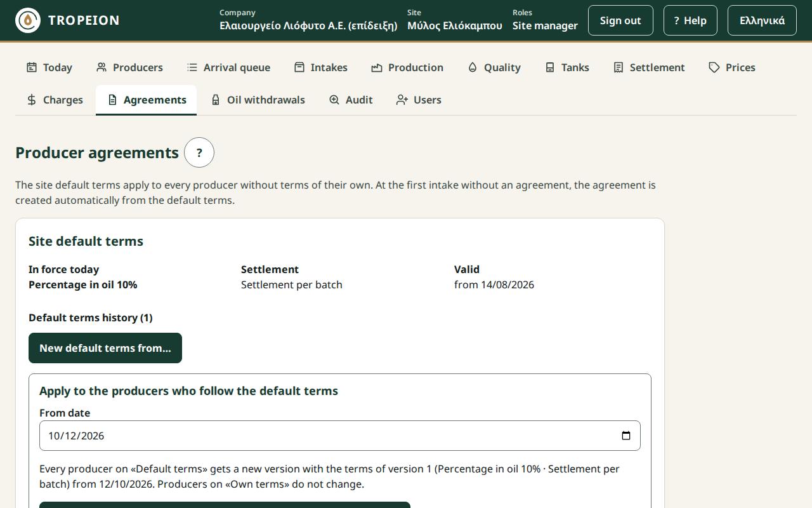Open the Oil withdrawals tab
The height and width of the screenshot is (508, 812).
point(258,100)
